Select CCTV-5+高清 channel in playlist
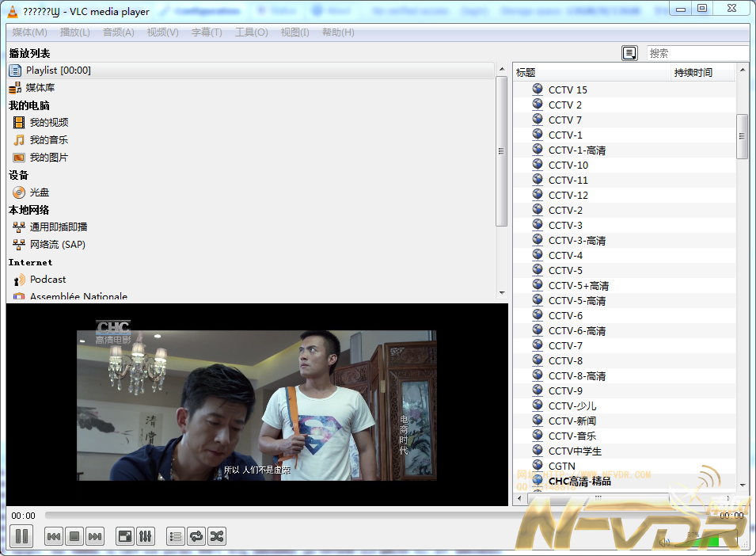Viewport: 756px width, 556px height. pos(578,286)
